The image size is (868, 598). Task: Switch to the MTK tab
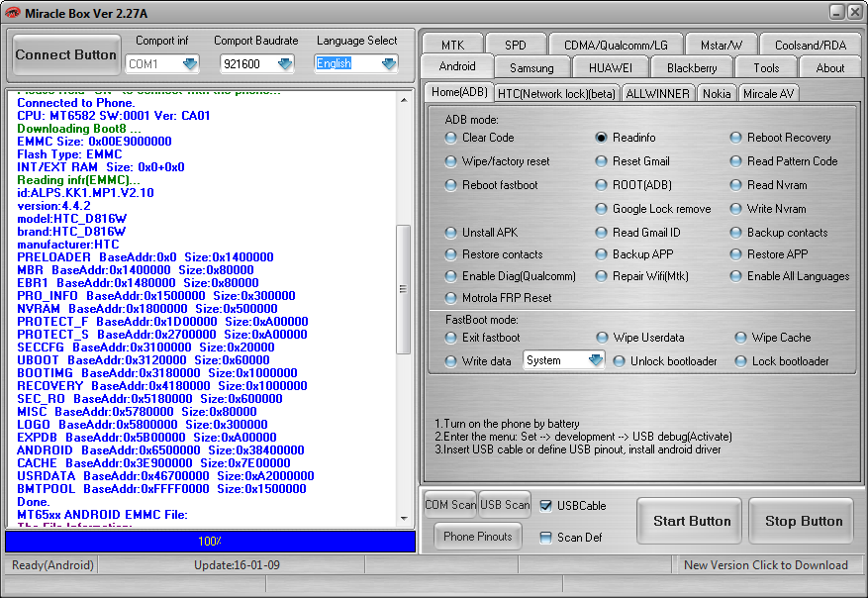tap(453, 45)
